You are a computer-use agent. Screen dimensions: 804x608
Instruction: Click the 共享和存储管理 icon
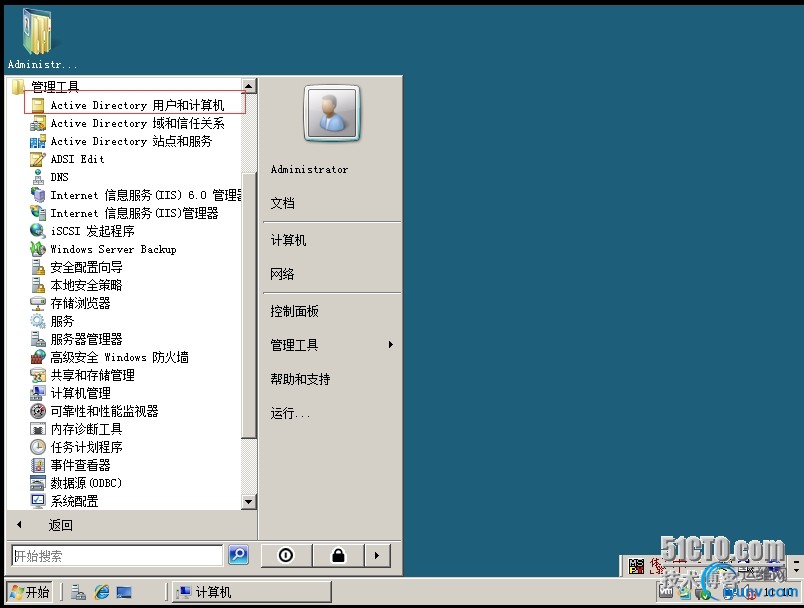pyautogui.click(x=38, y=375)
